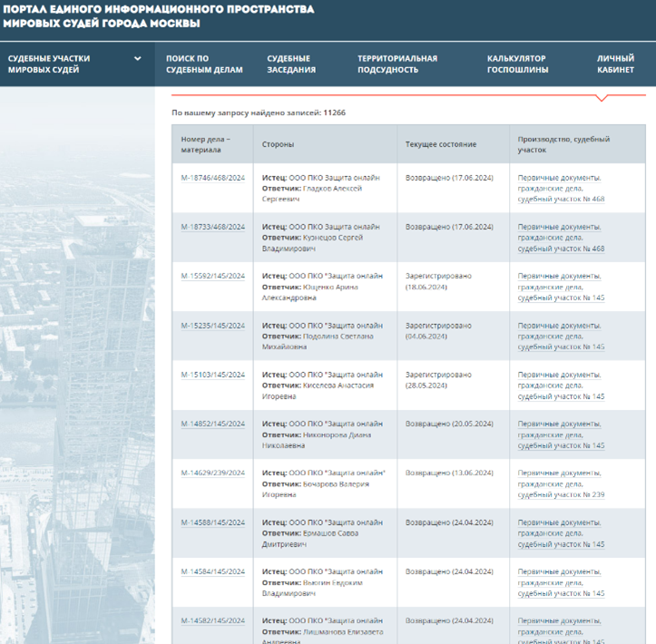Viewport: 656px width, 644px height.
Task: Click судебный участок № 239 production link
Action: coord(561,494)
